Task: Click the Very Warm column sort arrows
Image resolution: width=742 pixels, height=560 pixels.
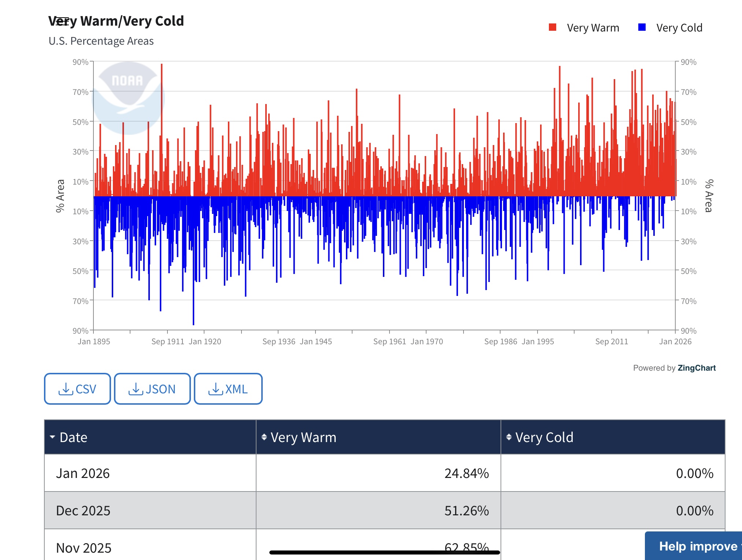Action: (x=264, y=437)
